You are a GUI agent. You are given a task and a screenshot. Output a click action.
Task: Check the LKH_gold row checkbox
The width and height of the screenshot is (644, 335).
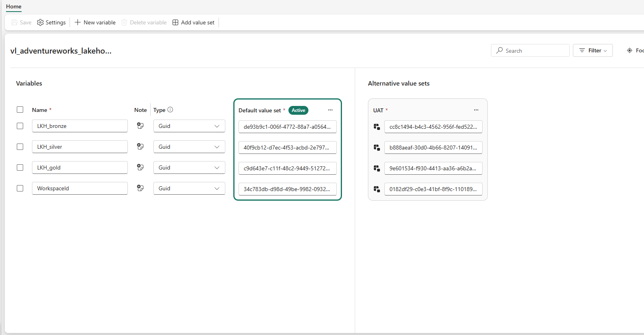pos(20,167)
